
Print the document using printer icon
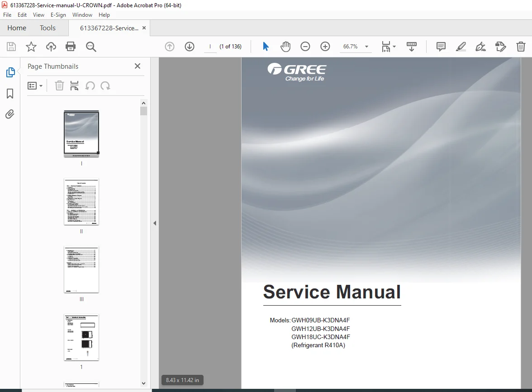(x=71, y=47)
